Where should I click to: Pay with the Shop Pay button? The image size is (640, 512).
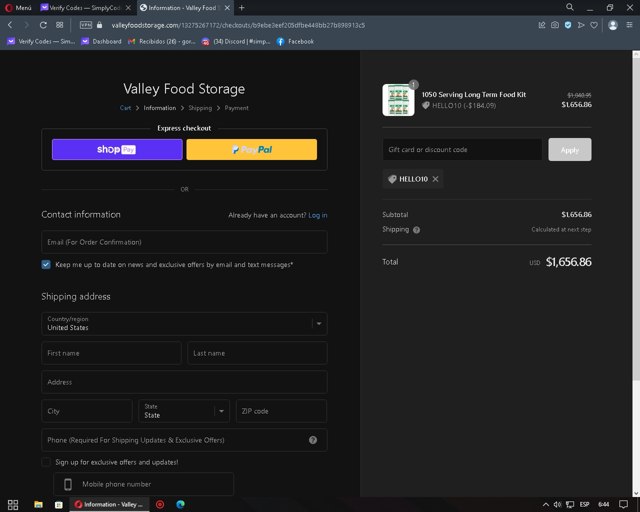coord(117,149)
